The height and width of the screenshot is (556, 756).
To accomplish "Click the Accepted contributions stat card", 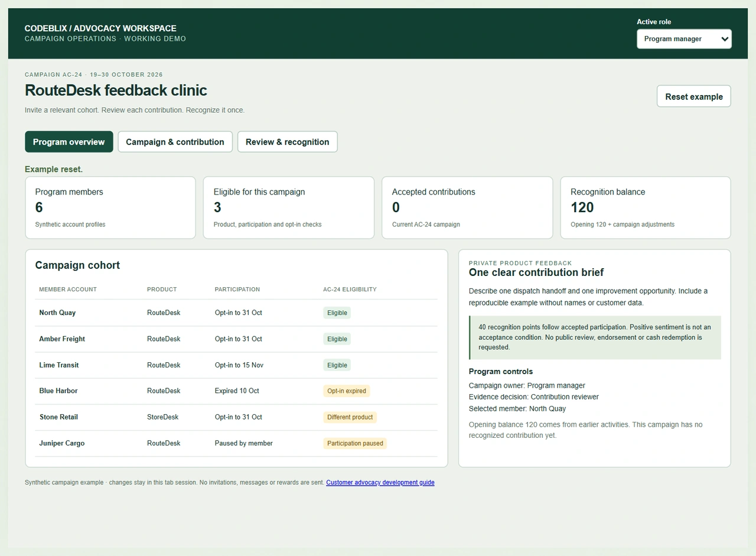I will point(467,208).
